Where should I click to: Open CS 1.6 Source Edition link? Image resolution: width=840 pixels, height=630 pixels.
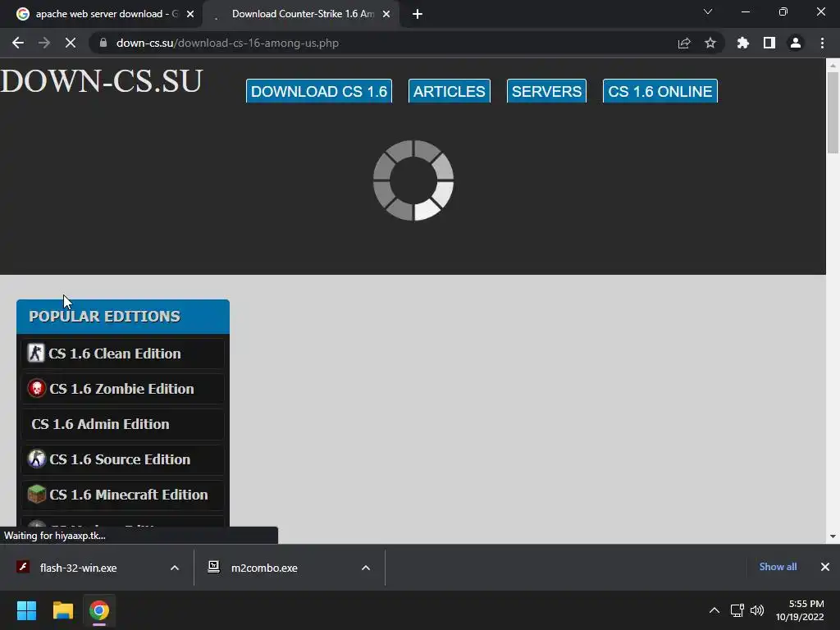click(123, 459)
